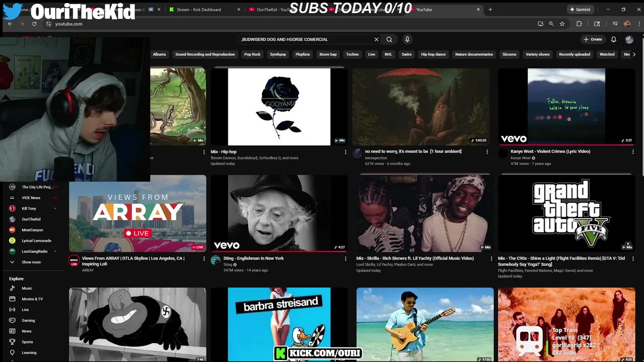Screen dimensions: 644x362
Task: Select the Hip-hop dance chip
Action: tap(433, 54)
